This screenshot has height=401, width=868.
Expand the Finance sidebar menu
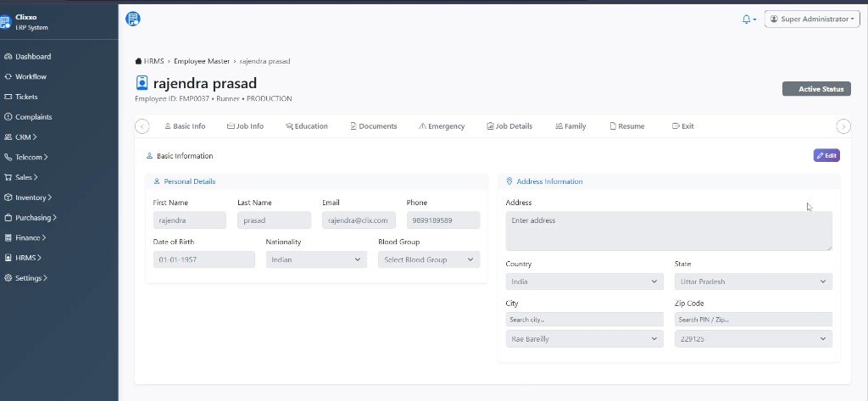[43, 237]
